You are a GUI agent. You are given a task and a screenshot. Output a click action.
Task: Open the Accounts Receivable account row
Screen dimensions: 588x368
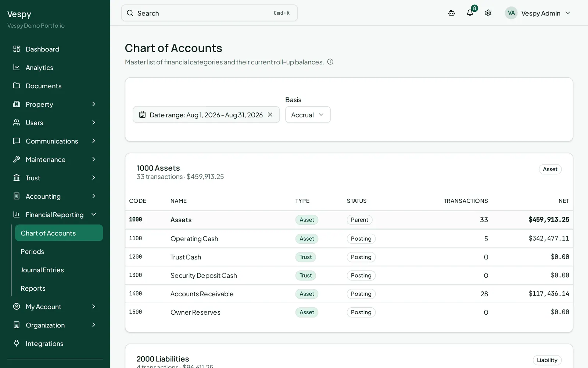coord(349,294)
